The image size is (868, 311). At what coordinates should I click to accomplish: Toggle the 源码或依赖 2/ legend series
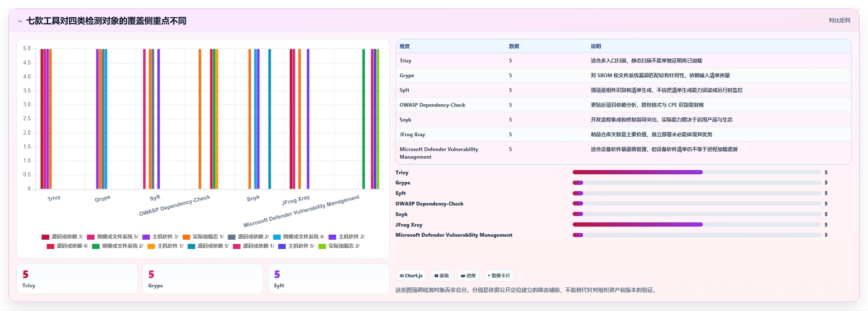click(x=248, y=237)
